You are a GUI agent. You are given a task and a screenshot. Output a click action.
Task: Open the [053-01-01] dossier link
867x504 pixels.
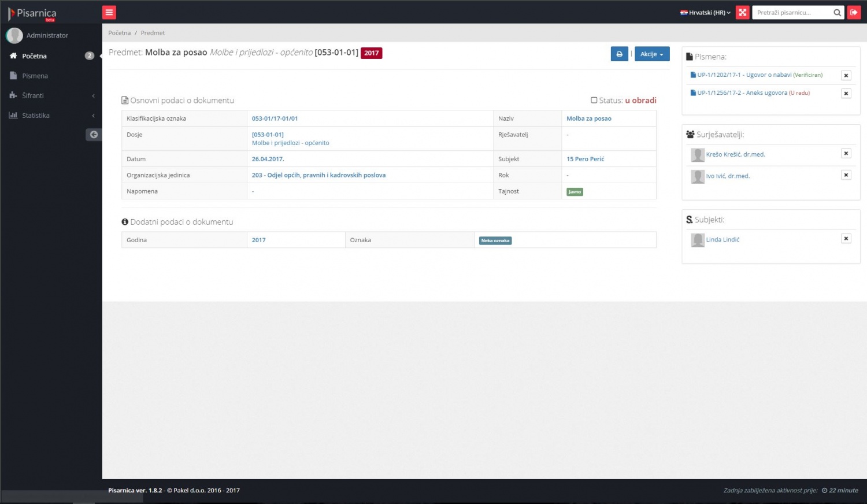pyautogui.click(x=268, y=135)
